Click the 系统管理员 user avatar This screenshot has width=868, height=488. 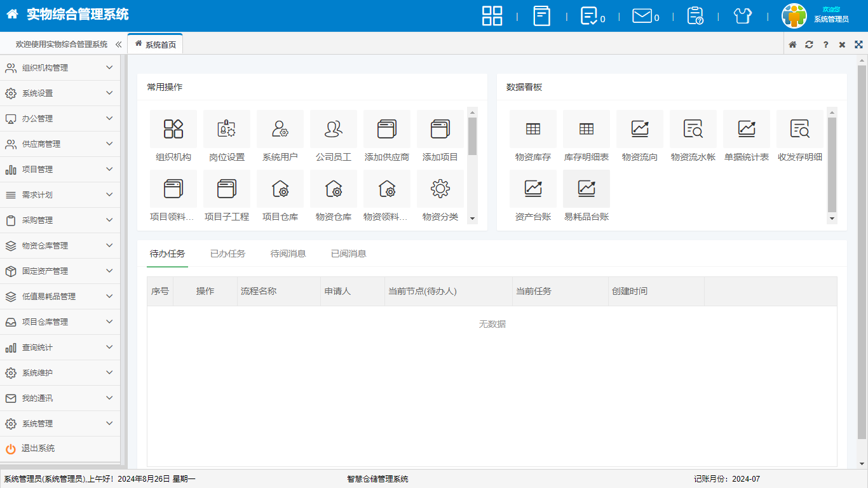pos(794,16)
